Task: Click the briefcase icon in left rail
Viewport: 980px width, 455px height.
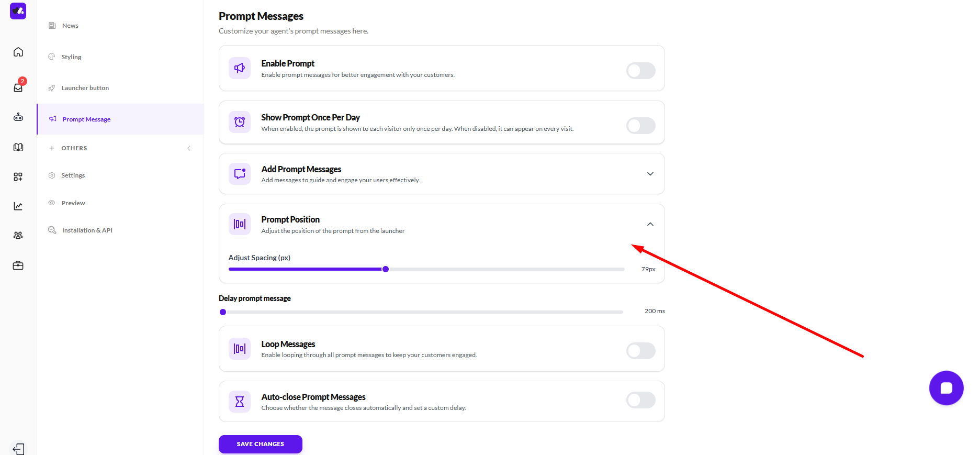Action: point(18,265)
